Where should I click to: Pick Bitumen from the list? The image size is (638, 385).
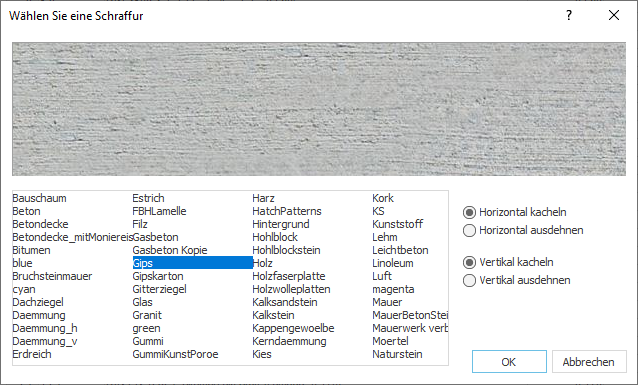(31, 250)
